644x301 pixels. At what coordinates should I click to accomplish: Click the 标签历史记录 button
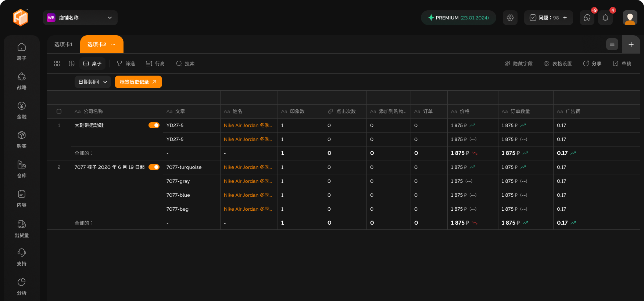point(138,82)
